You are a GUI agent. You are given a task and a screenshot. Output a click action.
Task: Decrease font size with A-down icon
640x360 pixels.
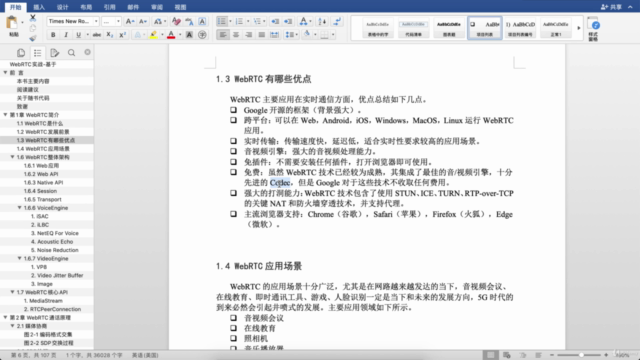143,21
